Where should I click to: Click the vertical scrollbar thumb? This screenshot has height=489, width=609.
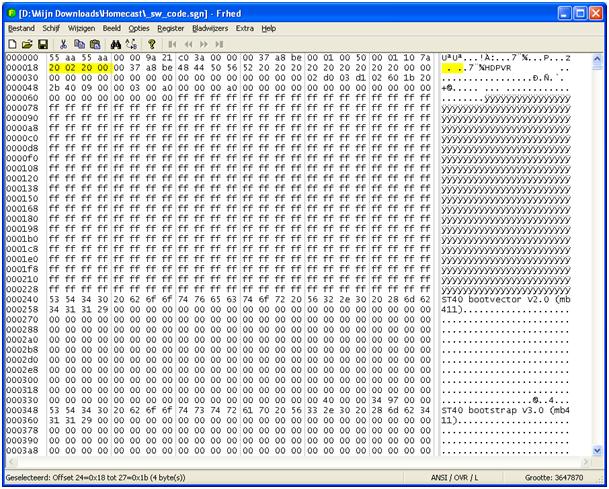[597, 67]
